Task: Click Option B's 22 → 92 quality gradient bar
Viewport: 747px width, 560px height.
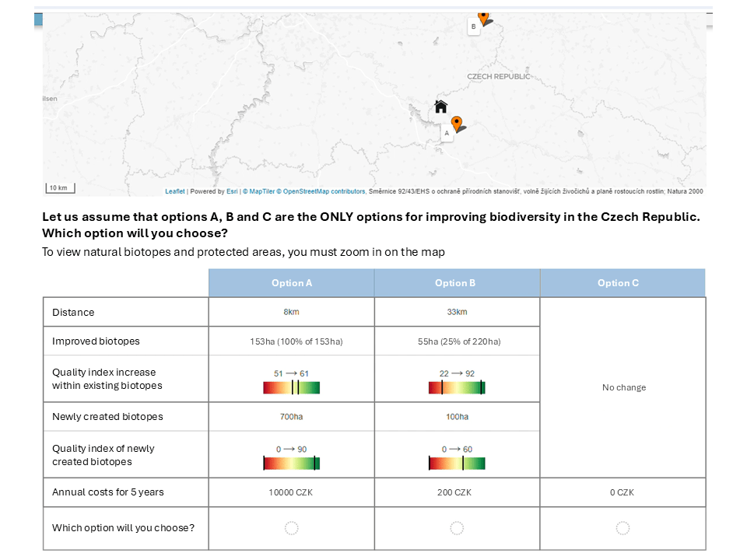Action: [457, 387]
